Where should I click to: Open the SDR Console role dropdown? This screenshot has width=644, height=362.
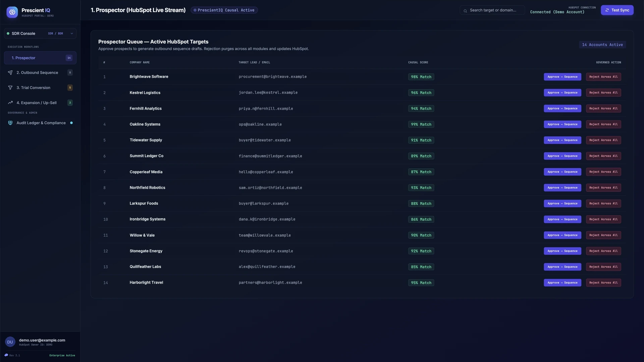[40, 34]
